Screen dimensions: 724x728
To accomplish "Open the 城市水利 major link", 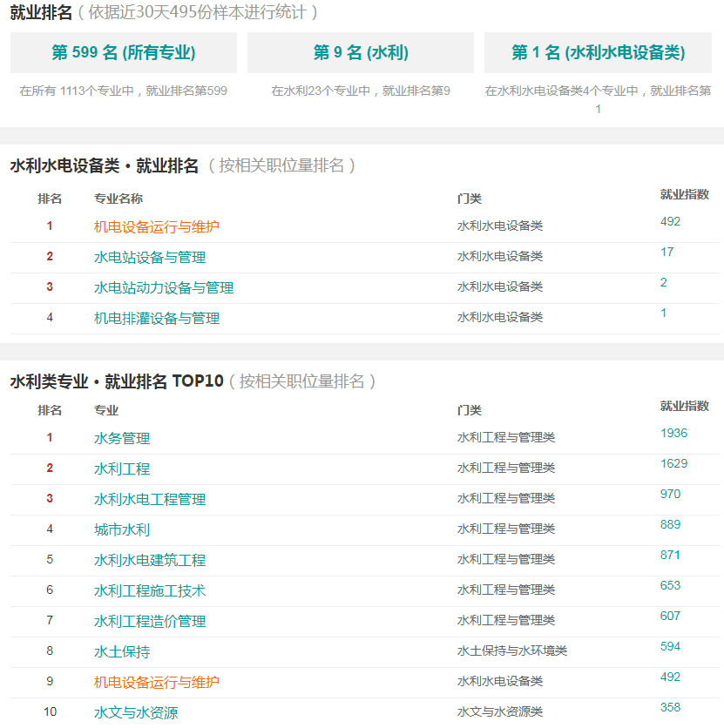I will [x=122, y=529].
